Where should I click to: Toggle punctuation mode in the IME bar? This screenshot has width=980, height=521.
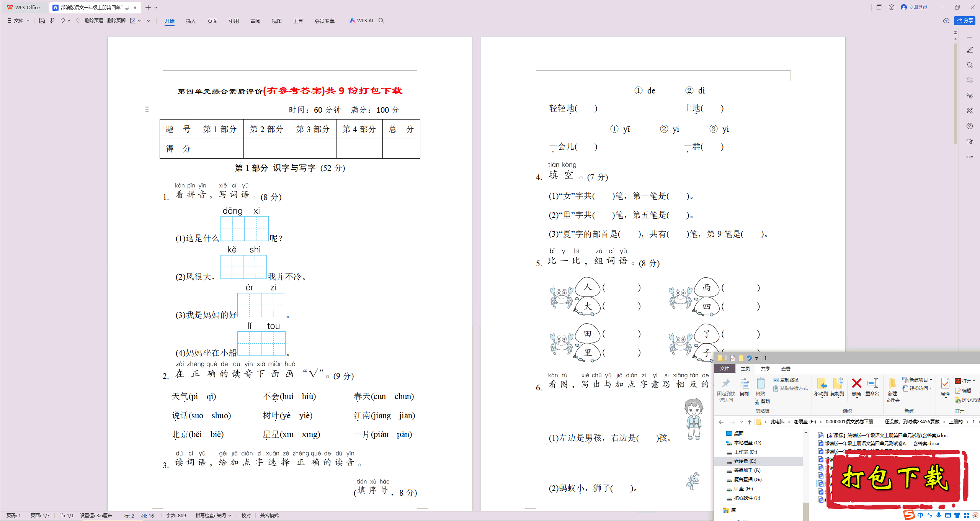point(929,515)
